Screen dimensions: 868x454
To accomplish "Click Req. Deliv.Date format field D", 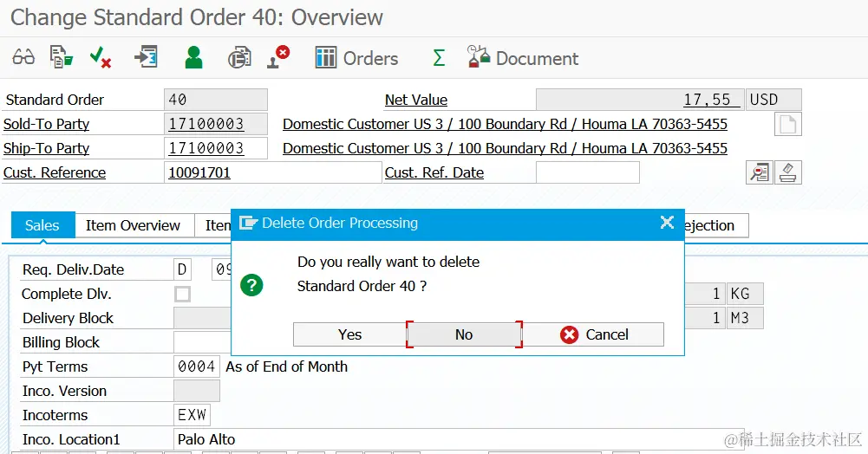I will [x=183, y=269].
